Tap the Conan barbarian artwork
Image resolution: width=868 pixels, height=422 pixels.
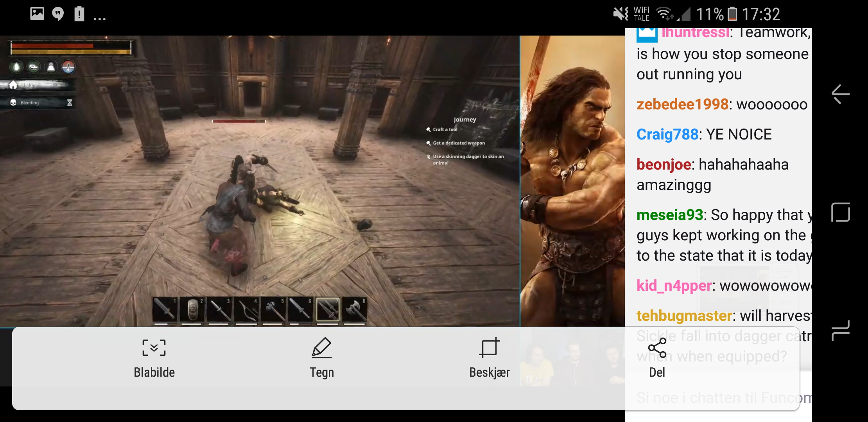click(572, 181)
